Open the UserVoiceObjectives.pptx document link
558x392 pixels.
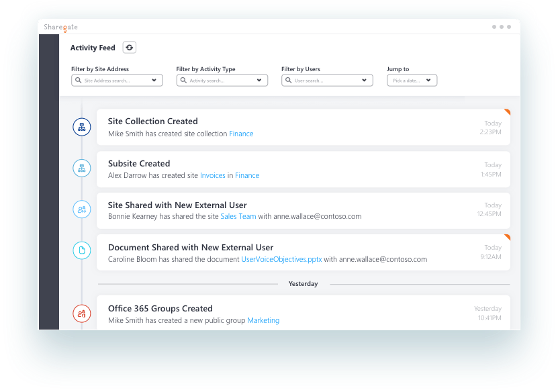(x=281, y=259)
